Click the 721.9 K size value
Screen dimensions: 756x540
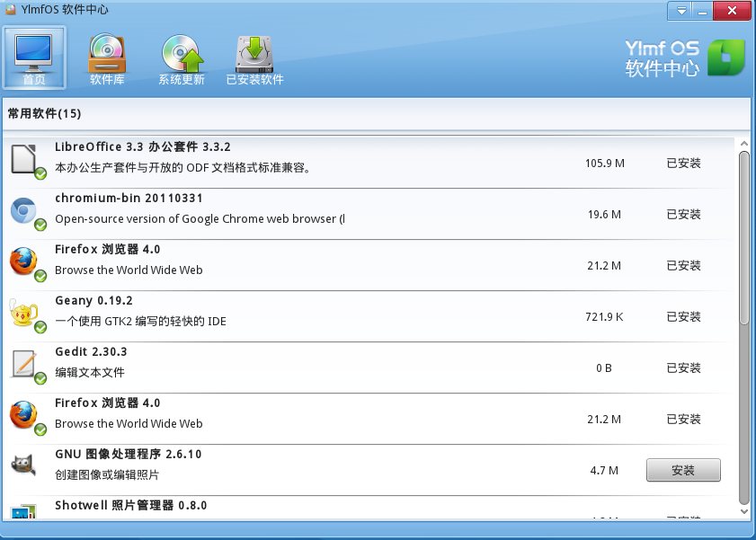604,317
